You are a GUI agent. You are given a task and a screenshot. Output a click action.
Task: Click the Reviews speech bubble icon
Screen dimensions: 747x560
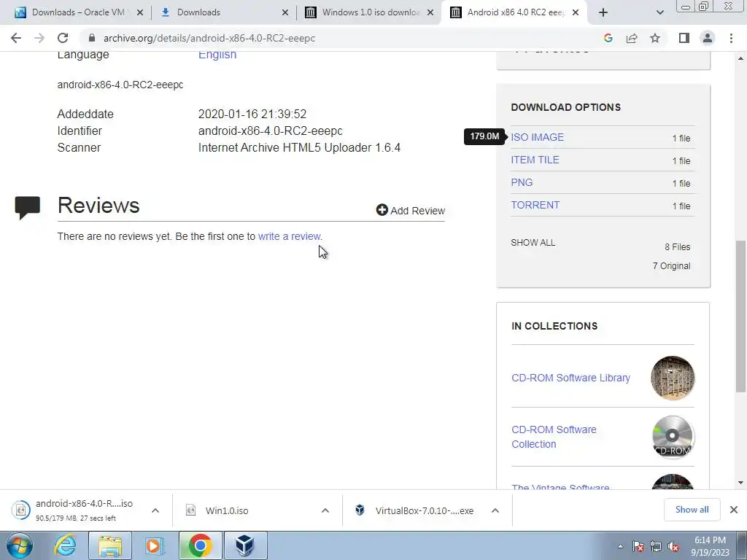[28, 208]
